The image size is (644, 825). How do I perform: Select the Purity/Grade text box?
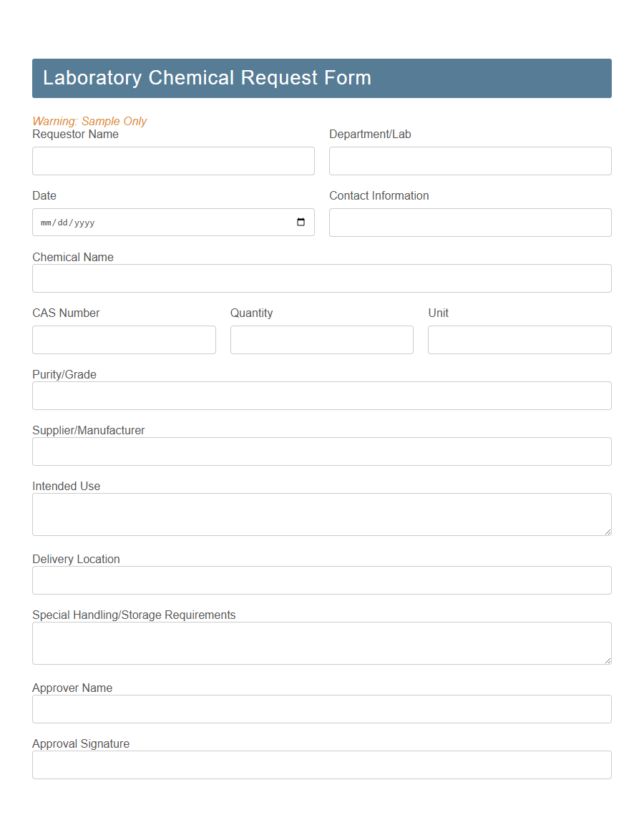(x=321, y=395)
